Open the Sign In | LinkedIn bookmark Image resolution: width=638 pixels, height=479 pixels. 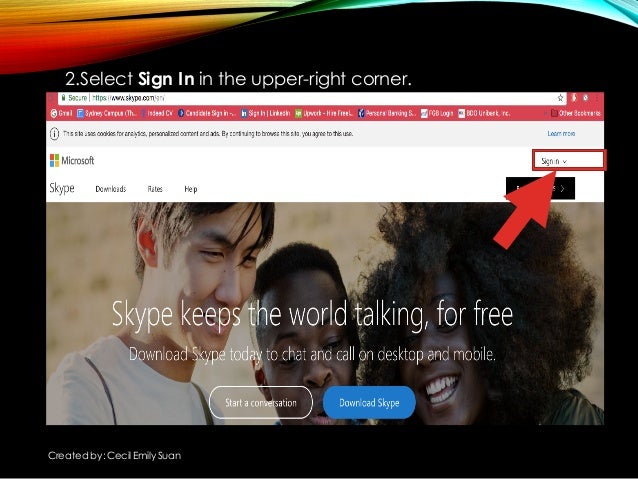265,113
